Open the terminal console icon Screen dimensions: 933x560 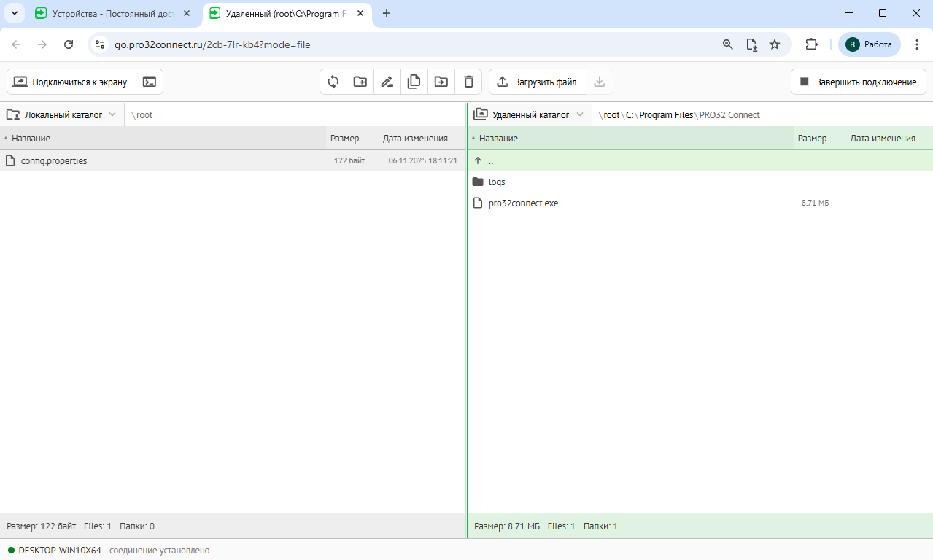pyautogui.click(x=150, y=82)
